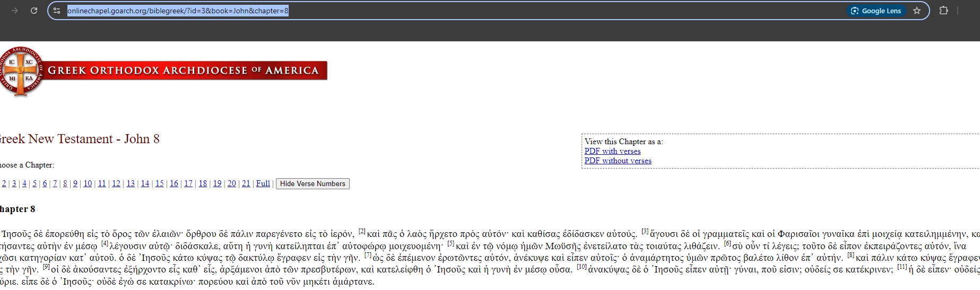The width and height of the screenshot is (980, 290).
Task: Jump to chapter 3
Action: 14,184
